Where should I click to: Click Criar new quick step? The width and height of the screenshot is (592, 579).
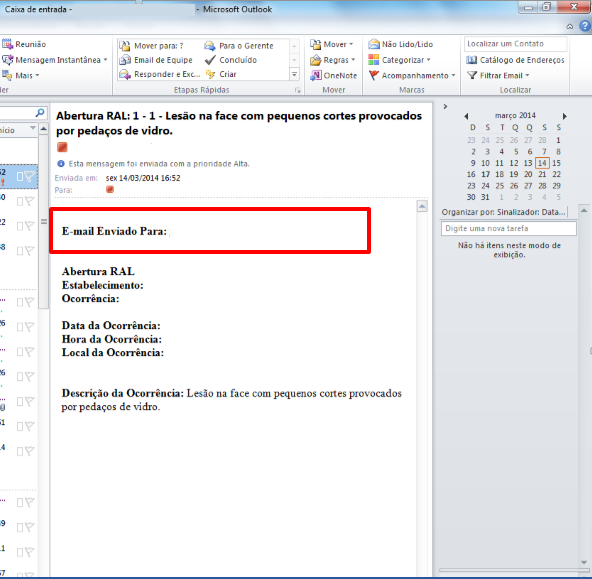click(x=221, y=74)
